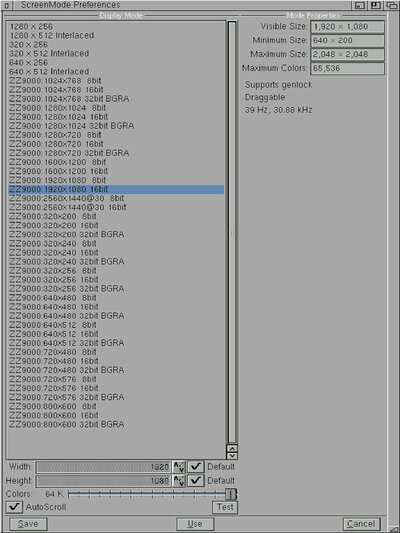
Task: Click the list scroll up arrow
Action: tap(232, 448)
